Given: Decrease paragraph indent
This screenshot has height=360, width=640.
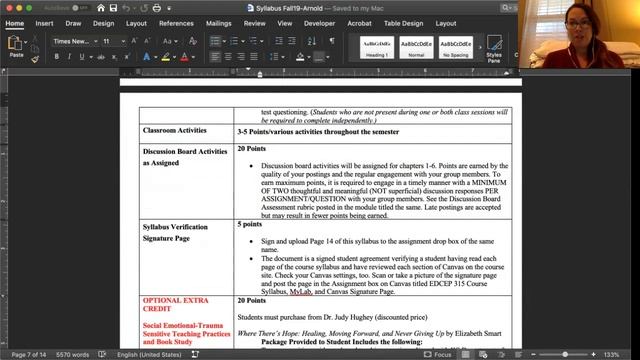Looking at the screenshot, I should pos(279,41).
